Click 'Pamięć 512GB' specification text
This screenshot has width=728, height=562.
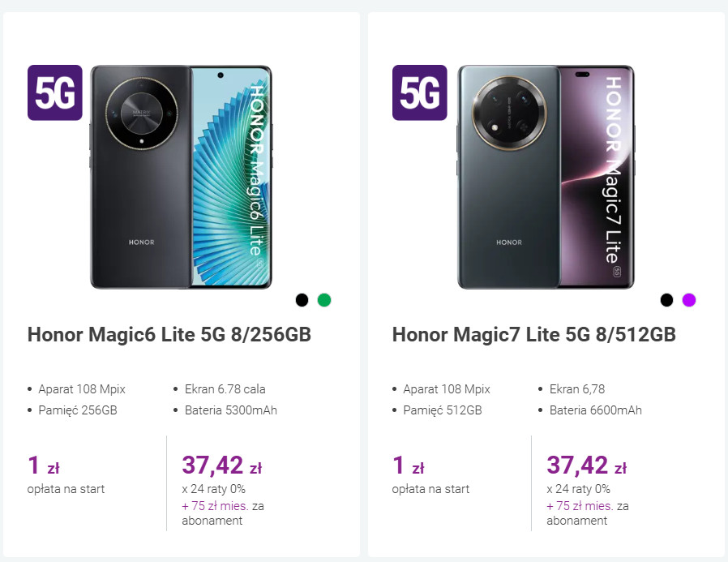click(x=442, y=410)
